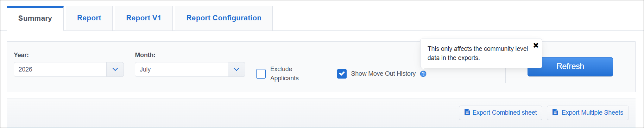
Task: Click the tooltip text about community level data
Action: click(478, 53)
